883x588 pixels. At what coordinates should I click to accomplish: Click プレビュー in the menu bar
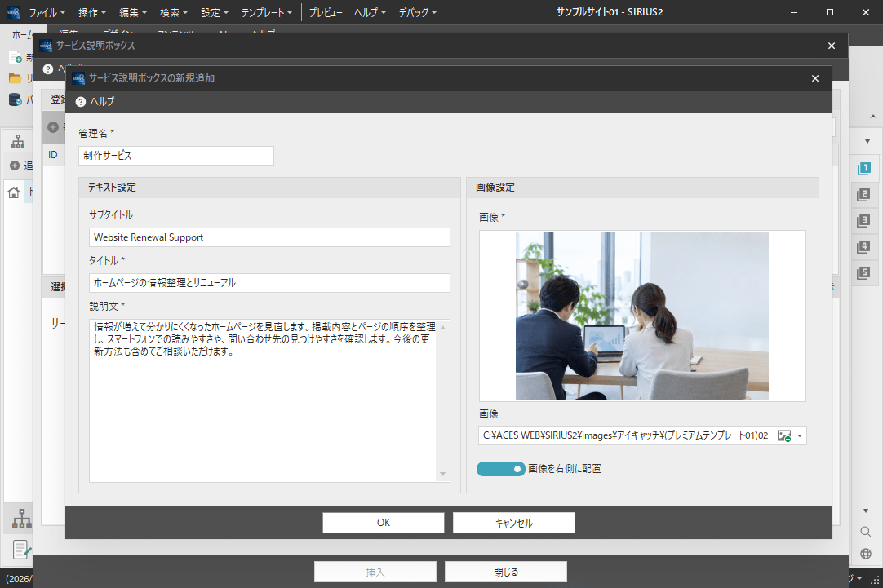326,12
